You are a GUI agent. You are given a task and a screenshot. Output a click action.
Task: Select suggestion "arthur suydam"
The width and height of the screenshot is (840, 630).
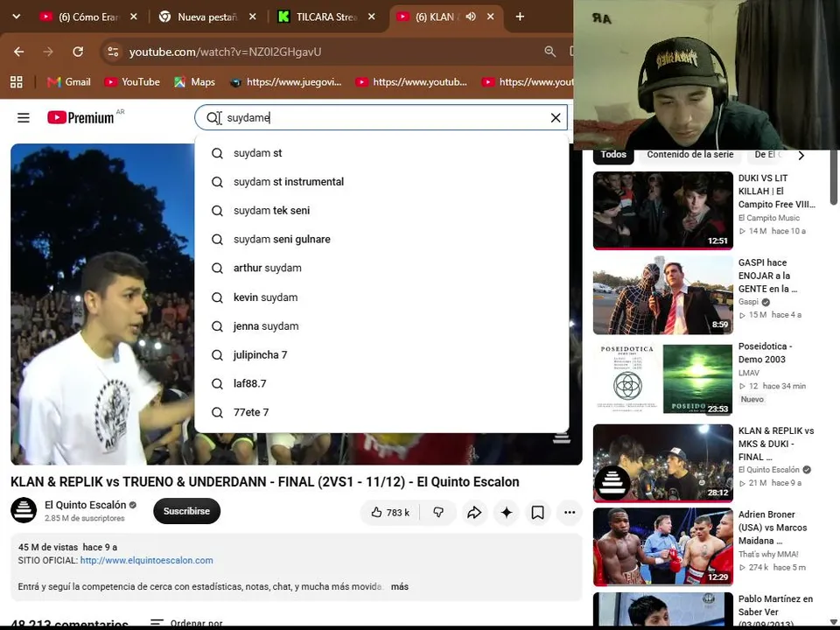pos(381,269)
